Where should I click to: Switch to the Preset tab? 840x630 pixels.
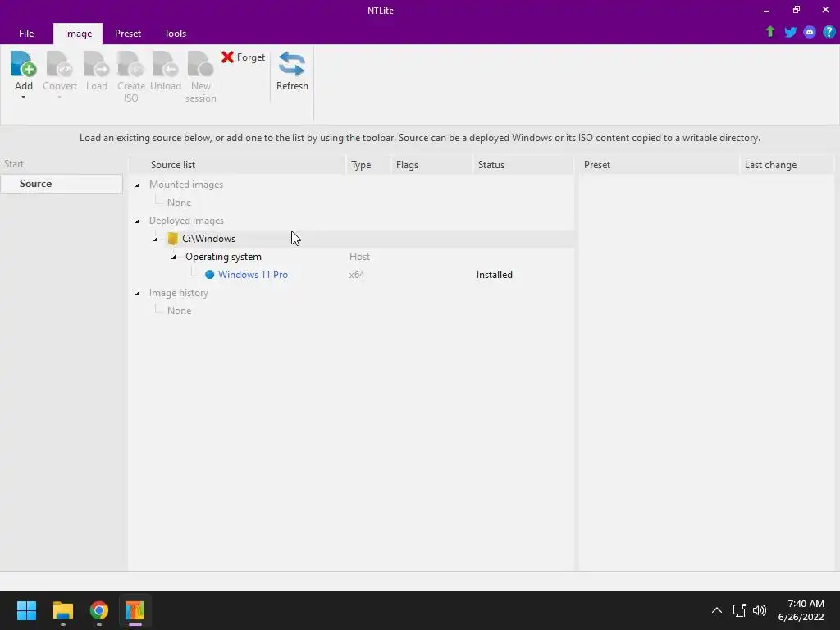127,33
